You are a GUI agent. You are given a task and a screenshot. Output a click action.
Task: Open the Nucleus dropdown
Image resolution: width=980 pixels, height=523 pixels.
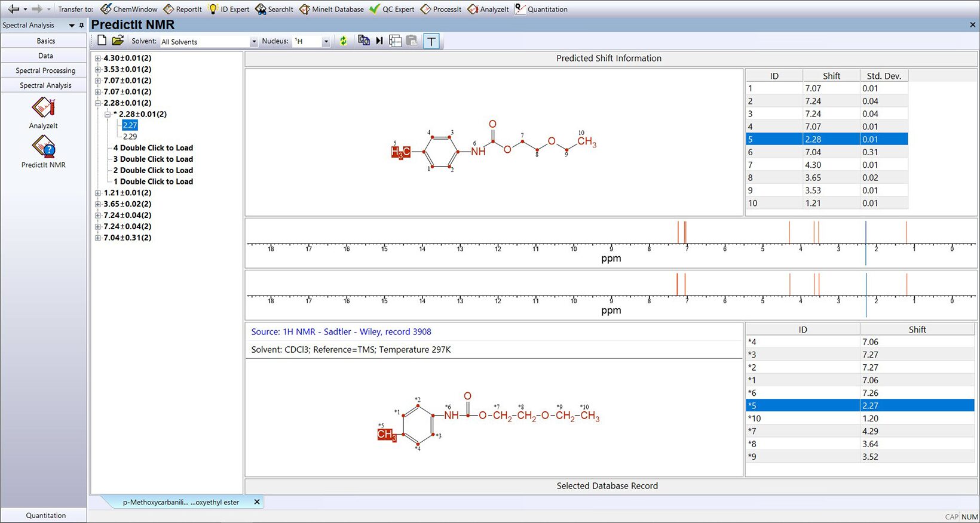[x=326, y=42]
